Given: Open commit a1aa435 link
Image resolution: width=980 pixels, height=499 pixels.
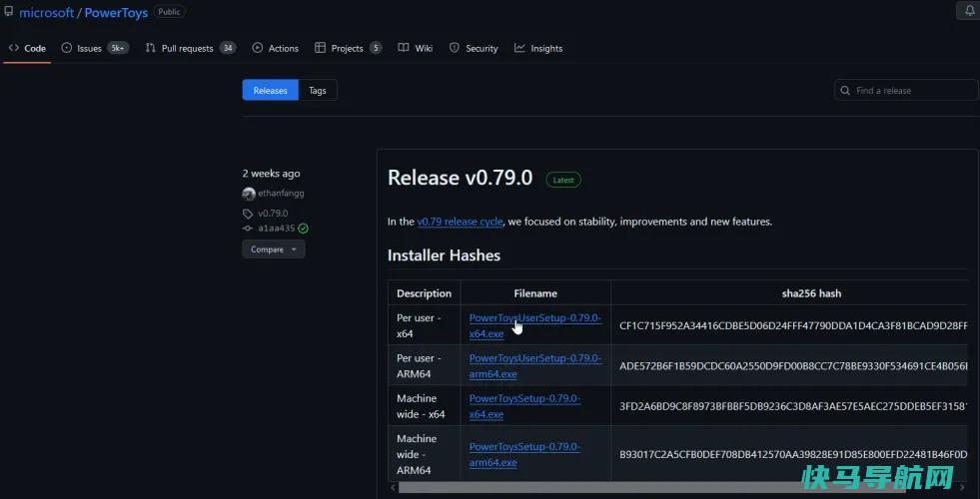Looking at the screenshot, I should click(x=277, y=229).
